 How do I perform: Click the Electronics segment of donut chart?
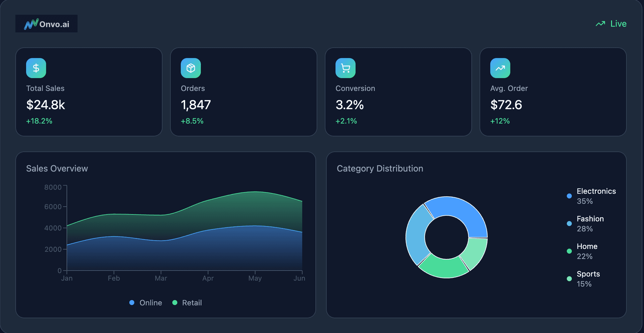click(x=463, y=211)
